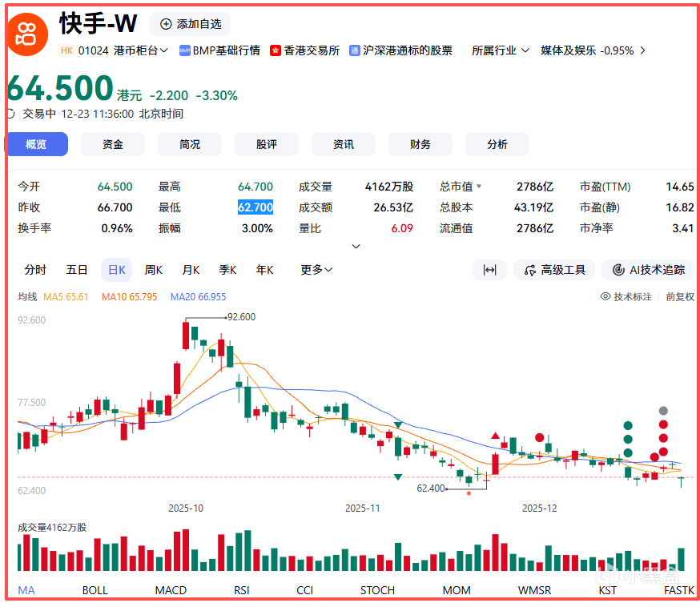
Task: Select 季K chart period
Action: pos(227,270)
